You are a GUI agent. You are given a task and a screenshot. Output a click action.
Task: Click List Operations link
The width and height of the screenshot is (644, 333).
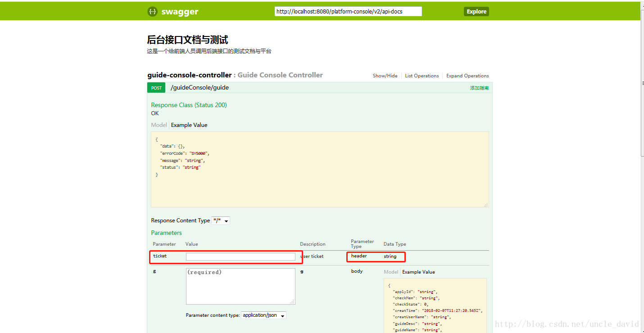coord(422,76)
